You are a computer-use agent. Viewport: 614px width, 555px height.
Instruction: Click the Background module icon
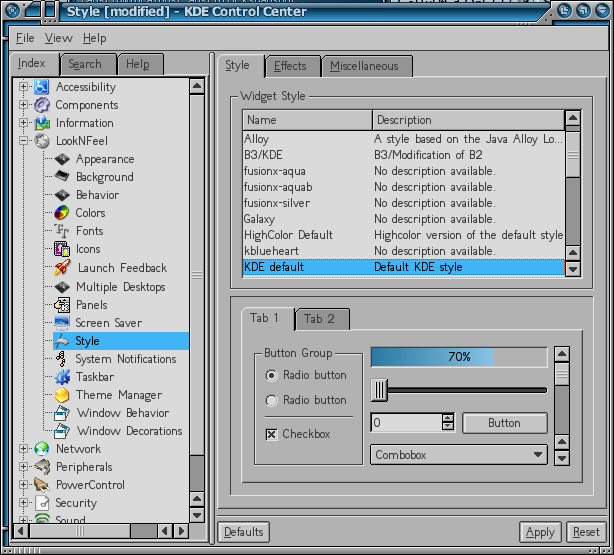62,177
